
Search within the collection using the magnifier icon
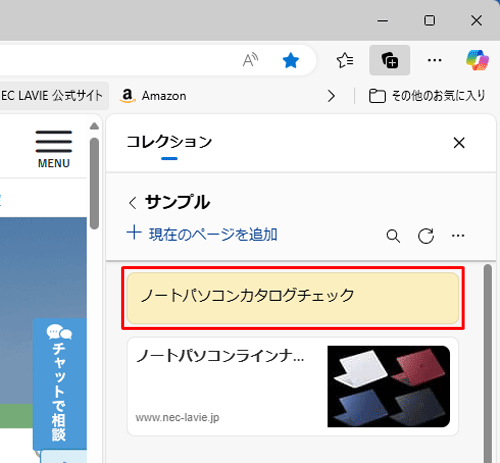click(x=393, y=236)
